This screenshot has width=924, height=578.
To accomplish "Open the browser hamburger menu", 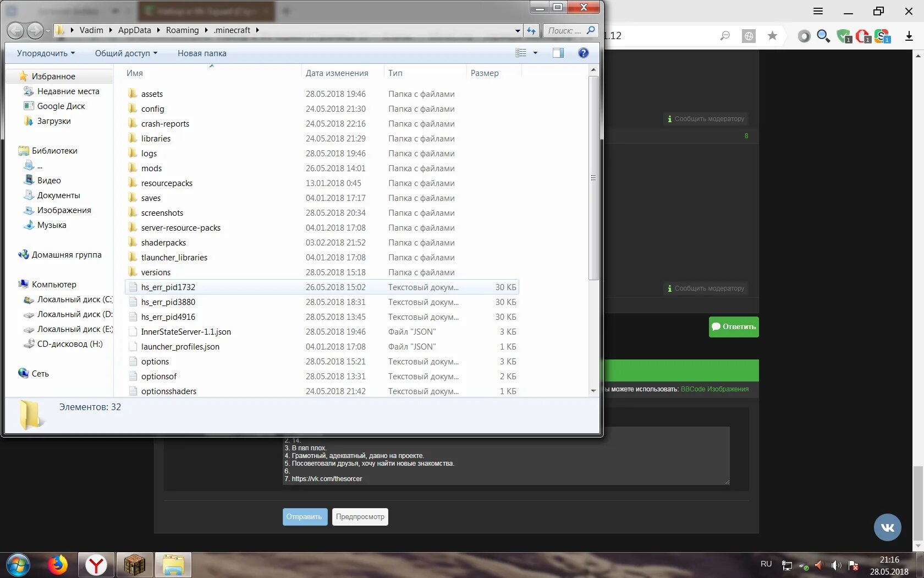I will [818, 11].
